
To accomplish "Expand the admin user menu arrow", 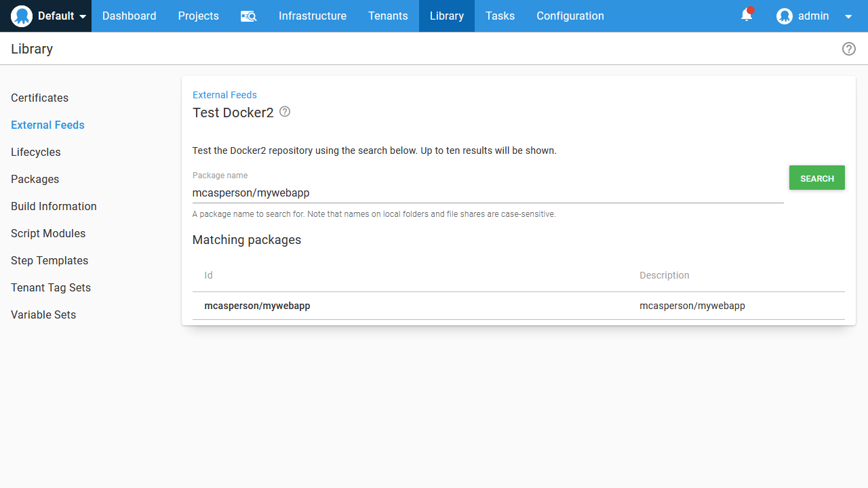I will coord(848,16).
